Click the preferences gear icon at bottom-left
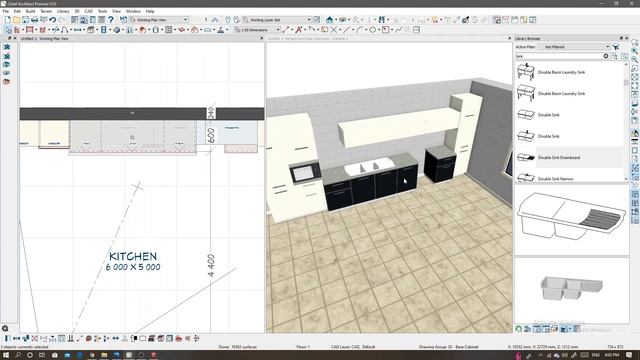Image resolution: width=640 pixels, height=360 pixels. click(5, 328)
